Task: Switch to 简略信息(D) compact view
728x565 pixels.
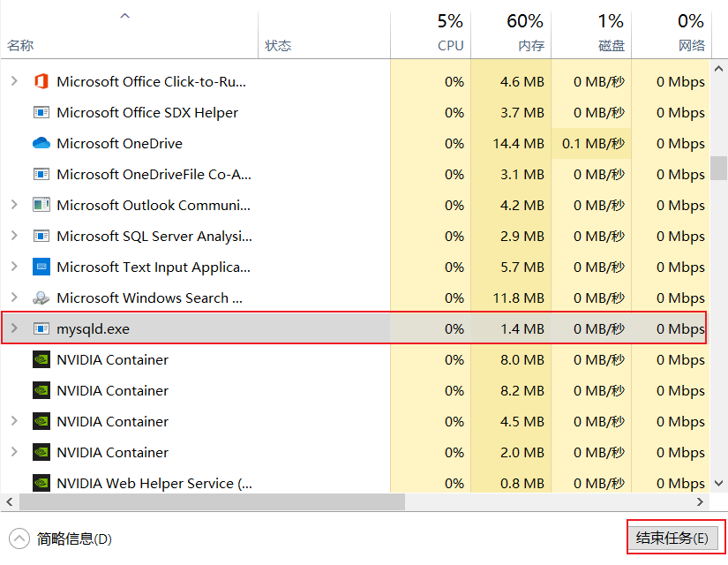Action: pos(62,539)
